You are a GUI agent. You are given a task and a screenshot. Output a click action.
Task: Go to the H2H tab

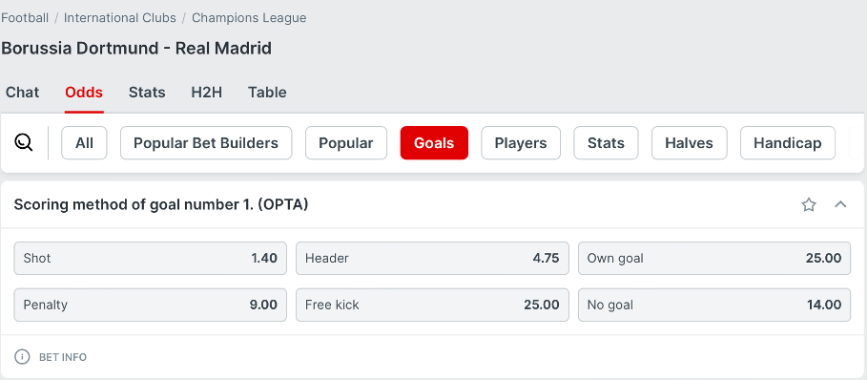pos(206,92)
